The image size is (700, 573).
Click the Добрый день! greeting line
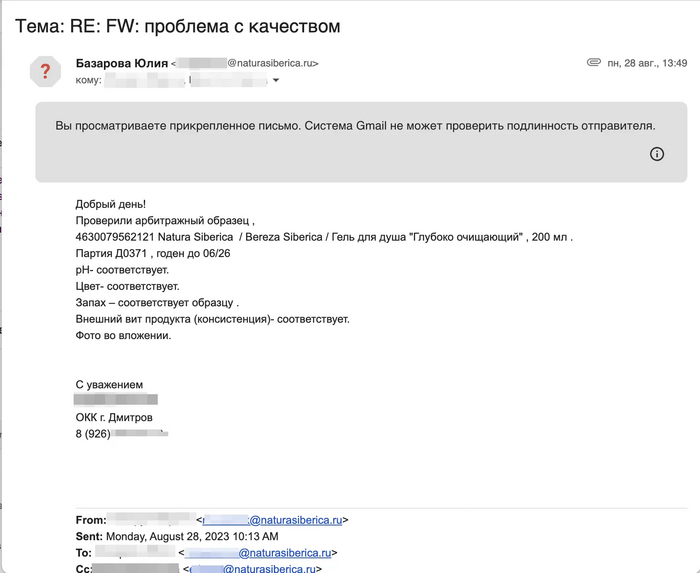(110, 204)
